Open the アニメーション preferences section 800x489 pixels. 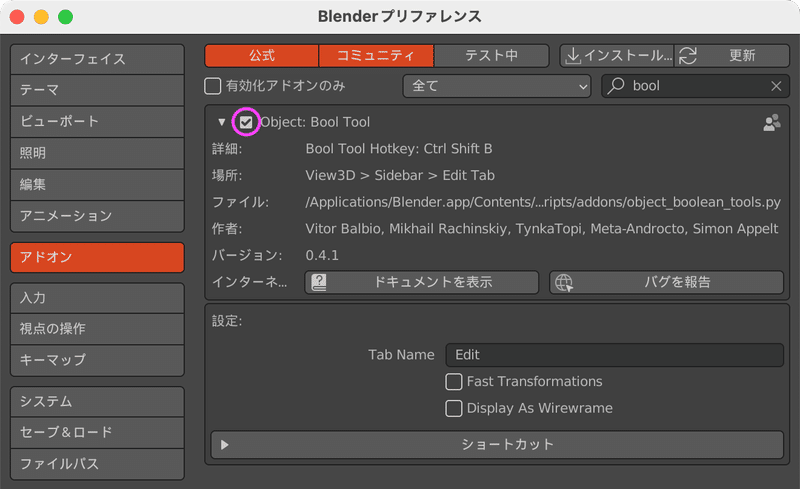(97, 216)
